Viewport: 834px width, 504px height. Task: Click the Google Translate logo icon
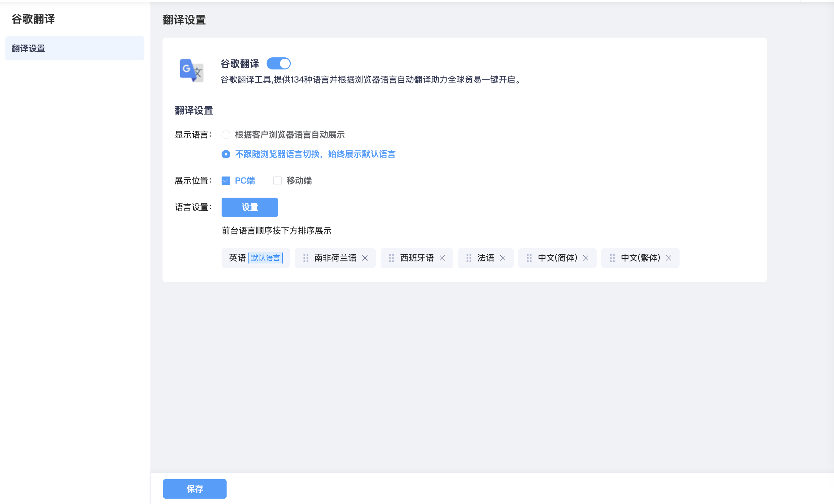tap(191, 71)
